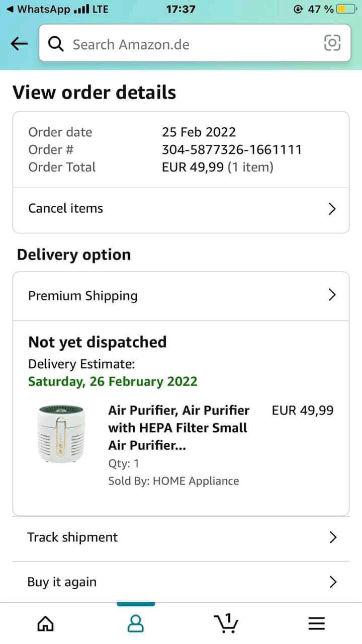Tap the battery indicator in status bar
Image resolution: width=362 pixels, height=644 pixels.
click(x=346, y=9)
